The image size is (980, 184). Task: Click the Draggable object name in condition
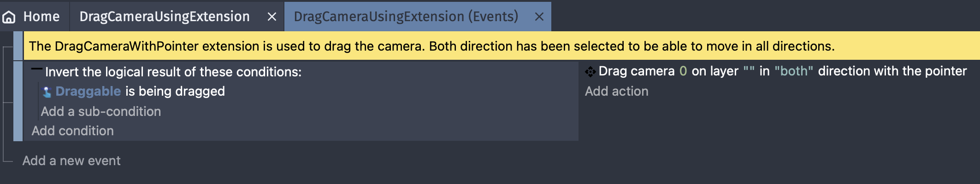(x=88, y=91)
